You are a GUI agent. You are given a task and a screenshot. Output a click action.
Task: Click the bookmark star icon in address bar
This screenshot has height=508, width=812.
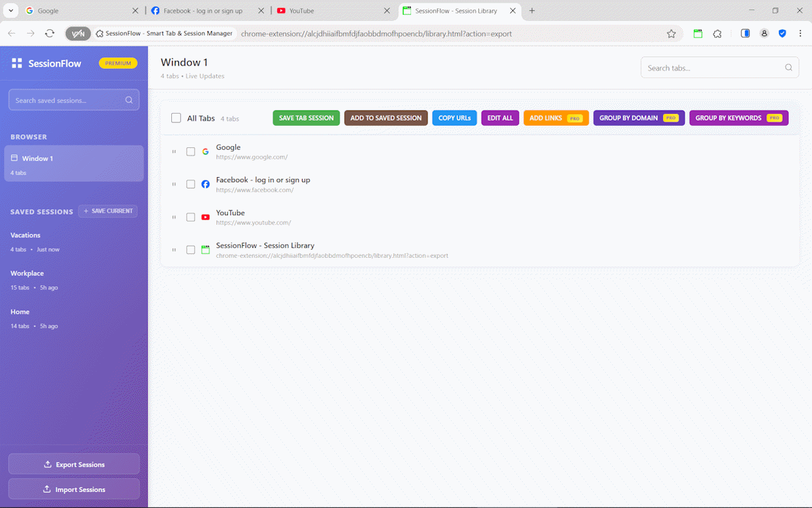point(671,34)
